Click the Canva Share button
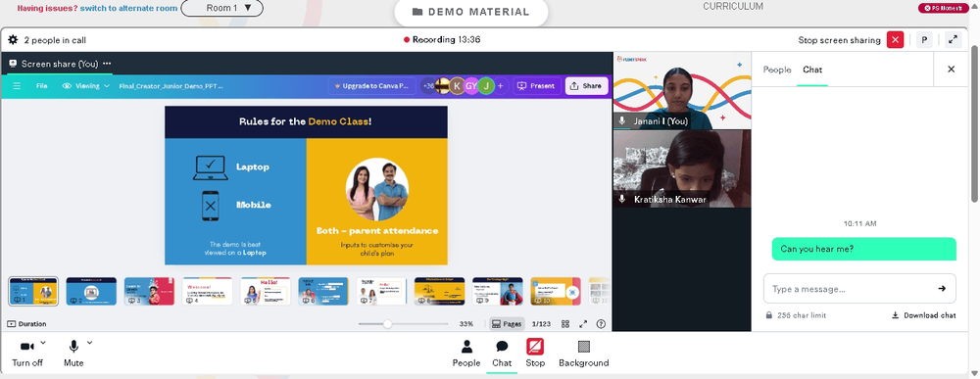The image size is (980, 379). point(586,86)
